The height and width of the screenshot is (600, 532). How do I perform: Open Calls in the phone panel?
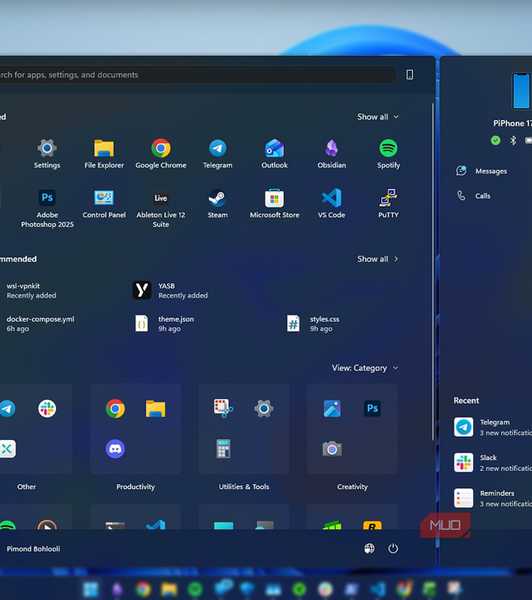473,196
